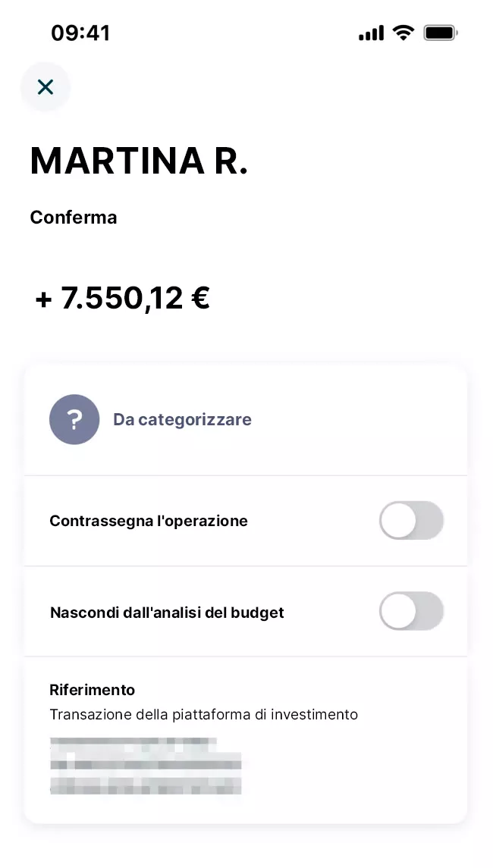Tap the cellular signal strength icon
The width and height of the screenshot is (493, 868).
371,33
